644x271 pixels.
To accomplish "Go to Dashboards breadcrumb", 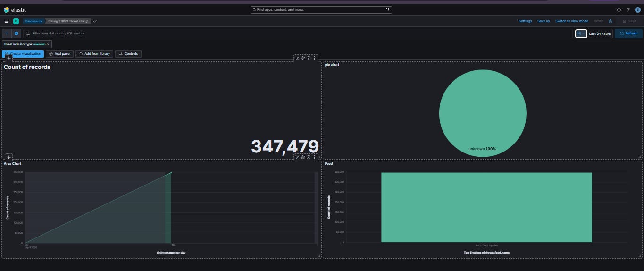I will pyautogui.click(x=33, y=21).
